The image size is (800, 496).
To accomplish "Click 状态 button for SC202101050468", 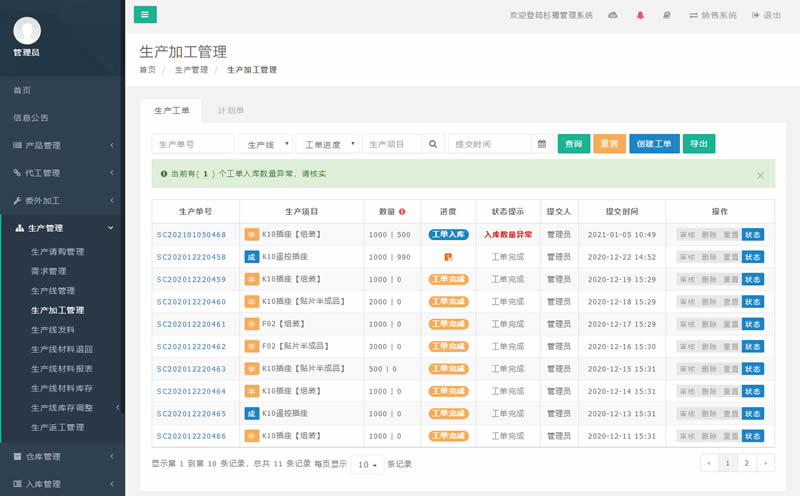I will point(753,235).
